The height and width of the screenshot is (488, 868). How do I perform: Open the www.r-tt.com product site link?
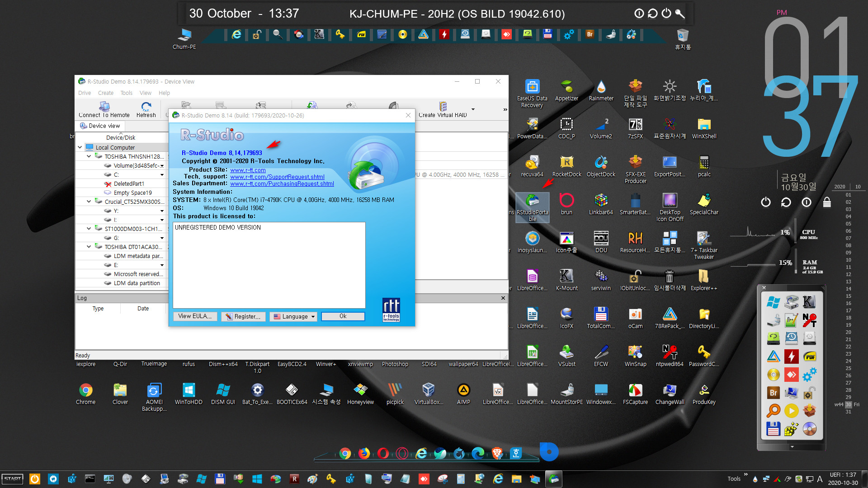pos(248,170)
